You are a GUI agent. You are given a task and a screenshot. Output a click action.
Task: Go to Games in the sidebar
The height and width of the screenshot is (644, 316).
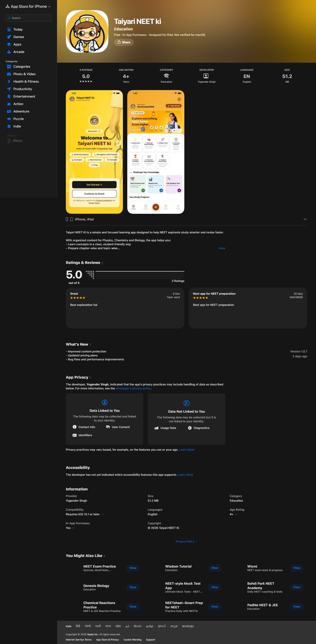pos(19,37)
